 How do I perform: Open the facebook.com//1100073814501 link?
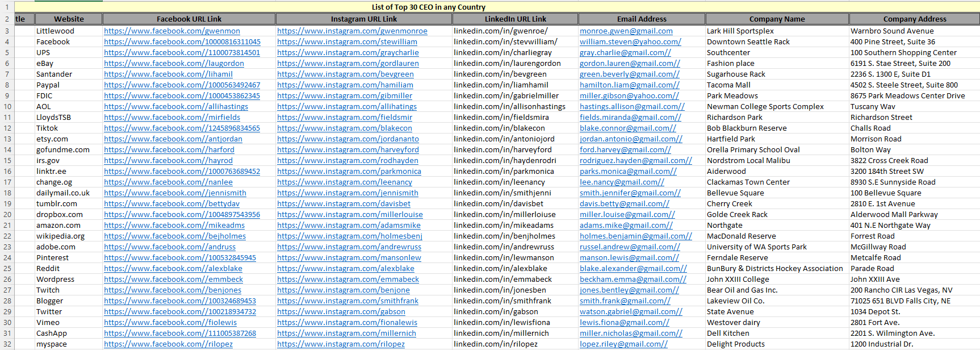click(x=182, y=53)
